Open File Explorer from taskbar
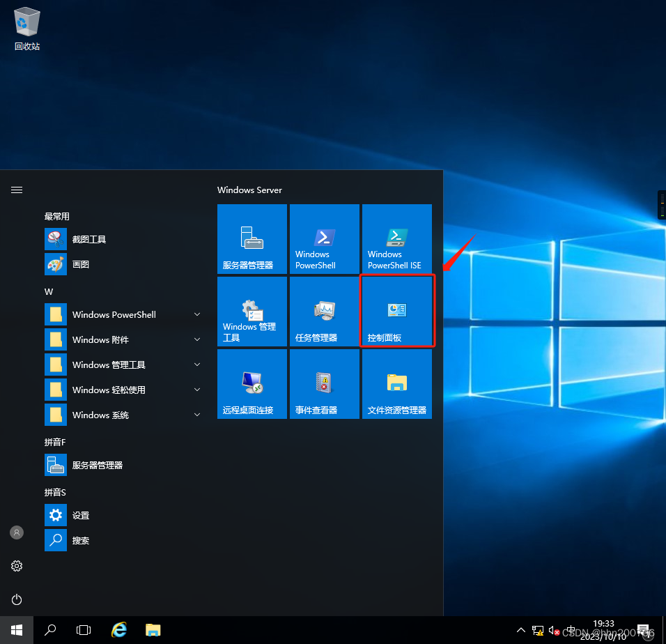Viewport: 666px width, 644px height. click(x=153, y=630)
